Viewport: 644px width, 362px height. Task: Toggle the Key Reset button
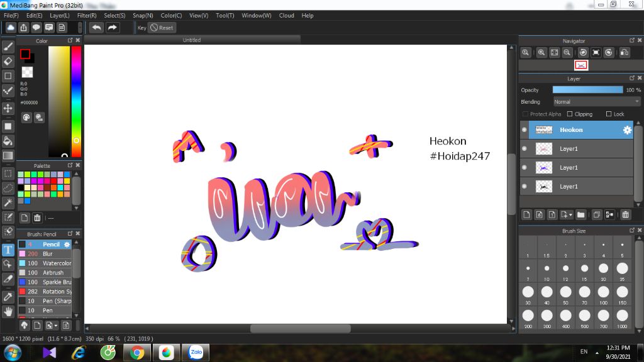[162, 28]
